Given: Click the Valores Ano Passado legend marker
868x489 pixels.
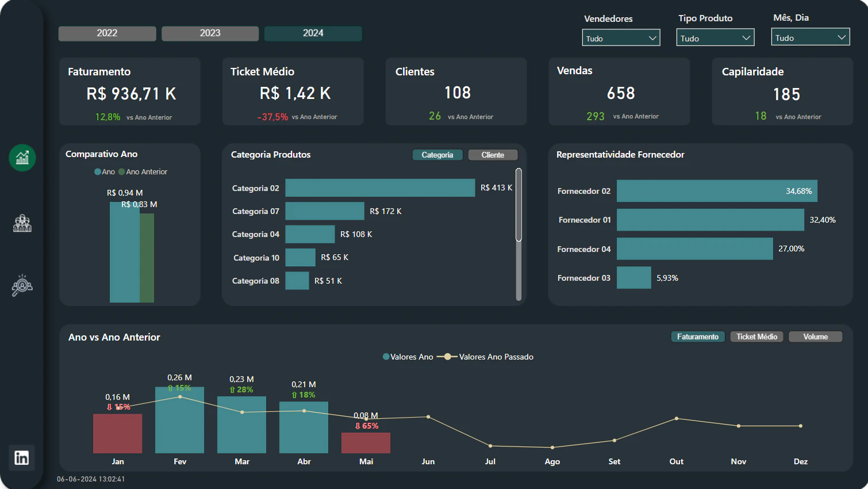Looking at the screenshot, I should click(447, 357).
